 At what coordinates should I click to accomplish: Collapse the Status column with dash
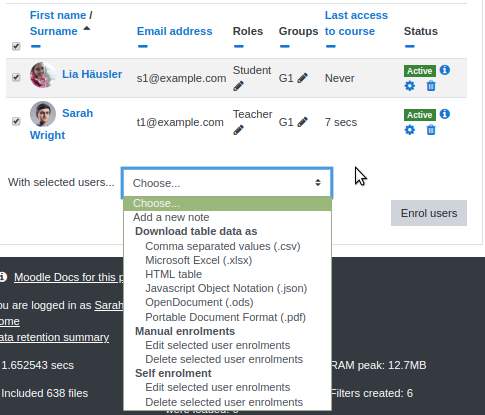pos(410,46)
